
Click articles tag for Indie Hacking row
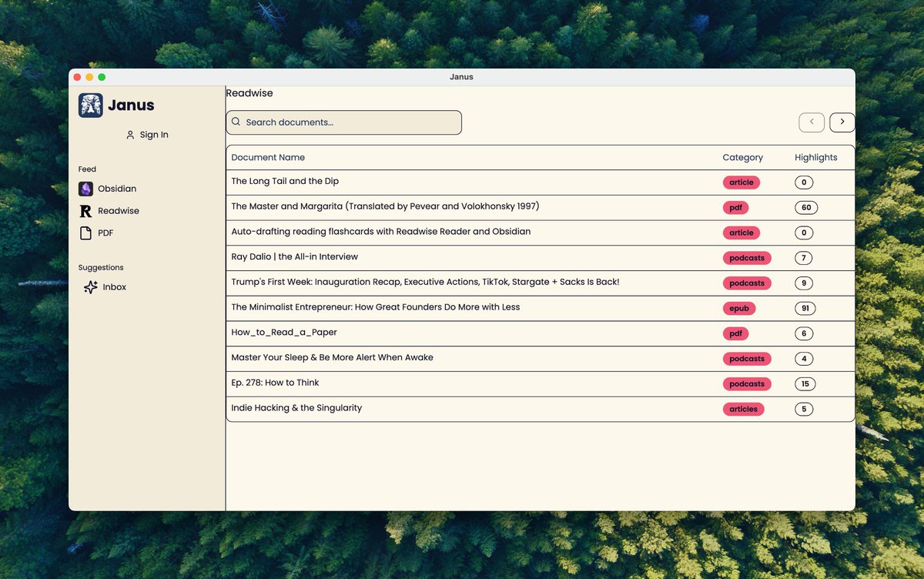744,410
